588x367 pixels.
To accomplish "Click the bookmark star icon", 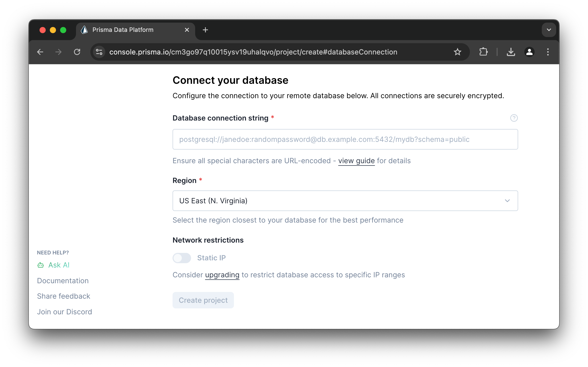I will 457,52.
